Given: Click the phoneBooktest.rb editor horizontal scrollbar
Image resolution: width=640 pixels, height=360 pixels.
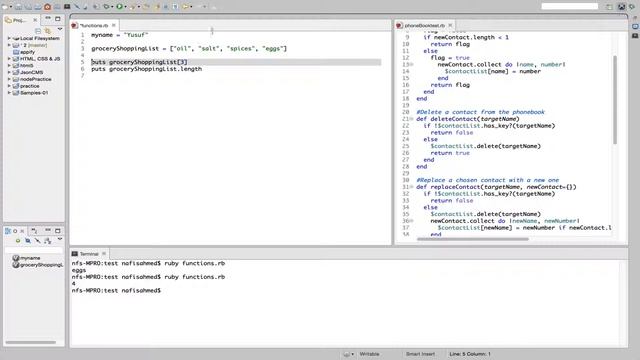Looking at the screenshot, I should [473, 239].
